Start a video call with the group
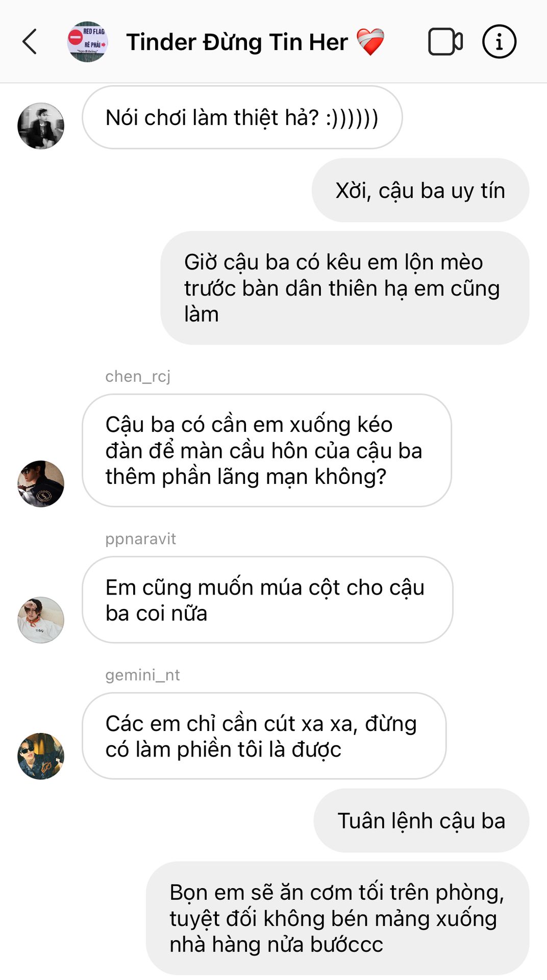Viewport: 547px width, 980px height. [445, 42]
